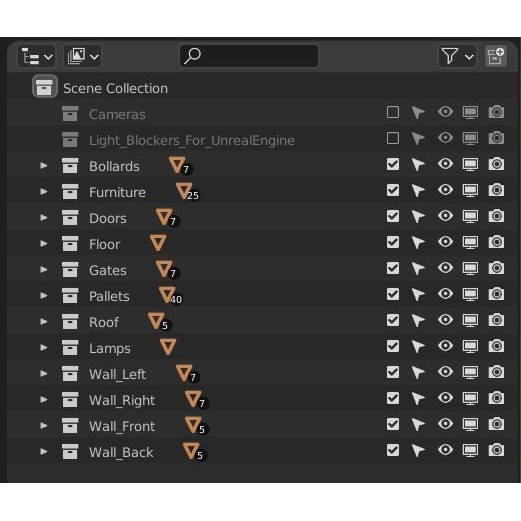
Task: Hide Lamps collection in viewport
Action: point(445,346)
